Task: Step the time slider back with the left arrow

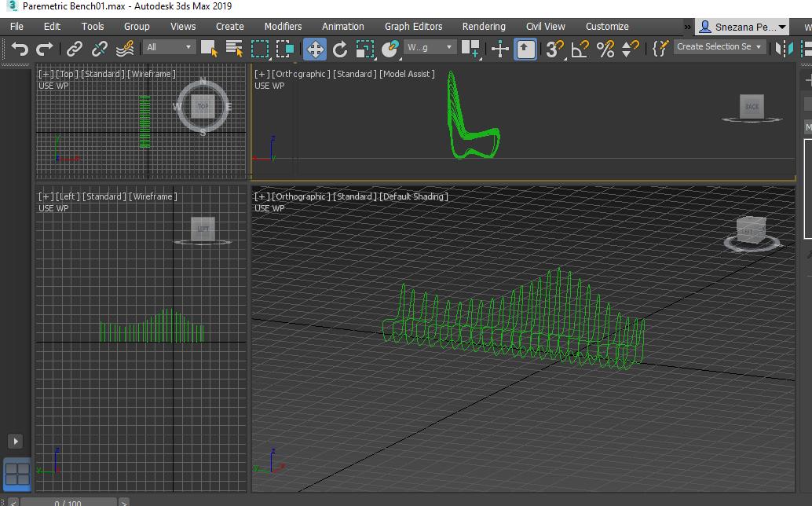Action: point(13,502)
